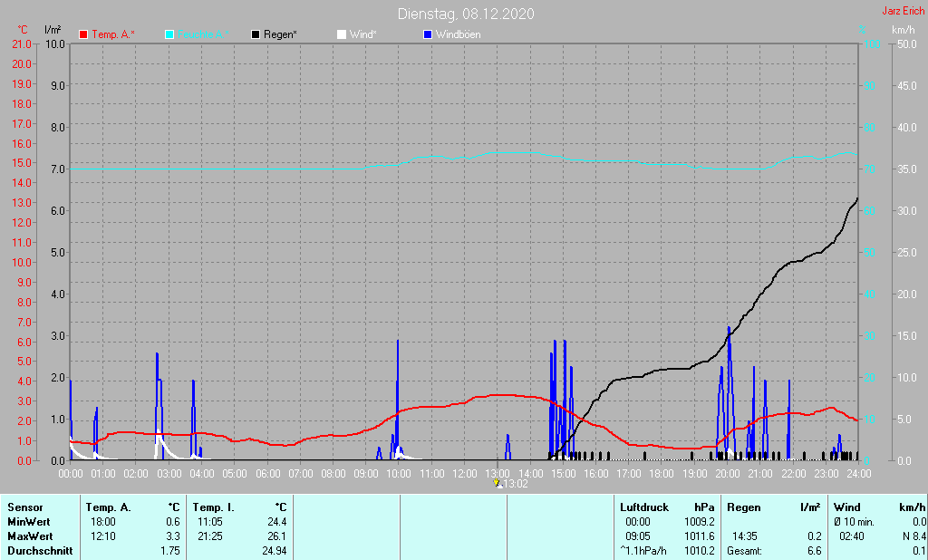Click the cyan Feuchte A. legend swatch
This screenshot has width=928, height=560.
(x=169, y=35)
